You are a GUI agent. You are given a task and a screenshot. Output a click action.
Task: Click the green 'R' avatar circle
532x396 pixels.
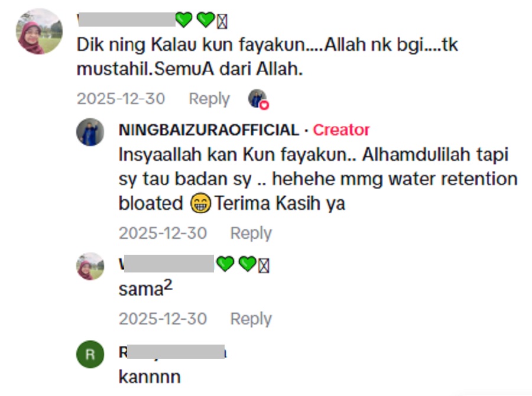point(90,355)
